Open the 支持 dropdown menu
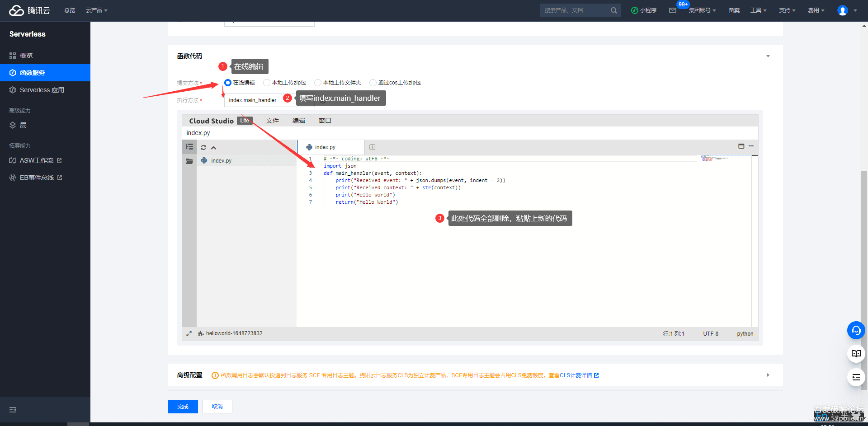868x426 pixels. pos(788,10)
